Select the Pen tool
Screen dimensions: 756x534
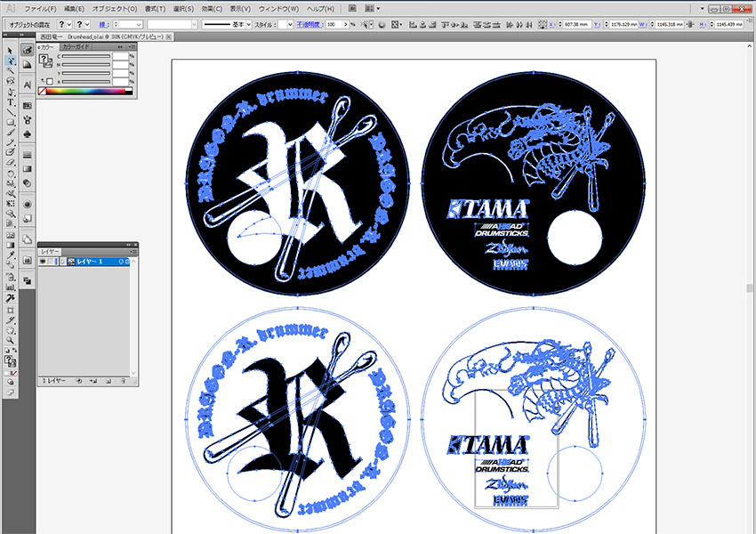(10, 92)
